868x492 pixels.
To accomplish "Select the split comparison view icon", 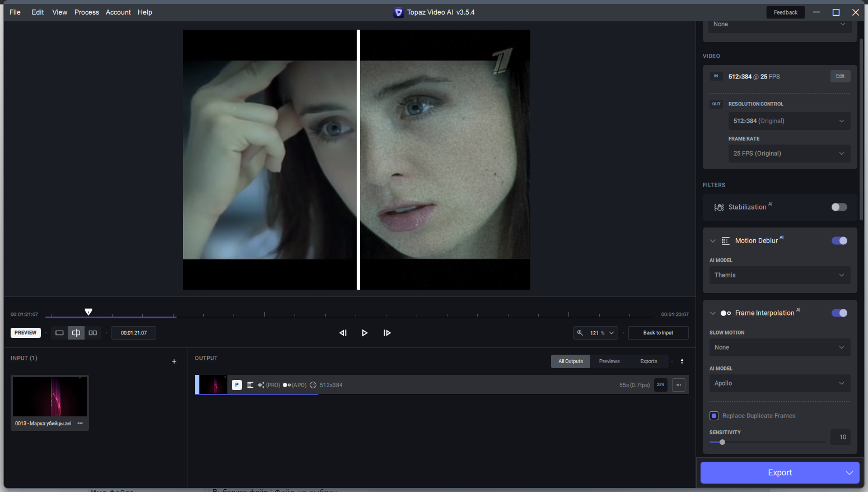I will pos(76,332).
